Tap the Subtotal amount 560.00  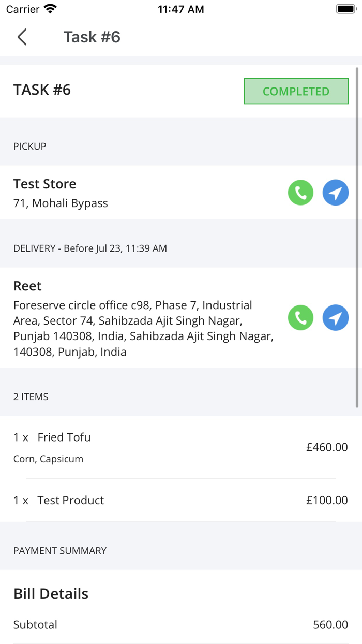pos(330,625)
